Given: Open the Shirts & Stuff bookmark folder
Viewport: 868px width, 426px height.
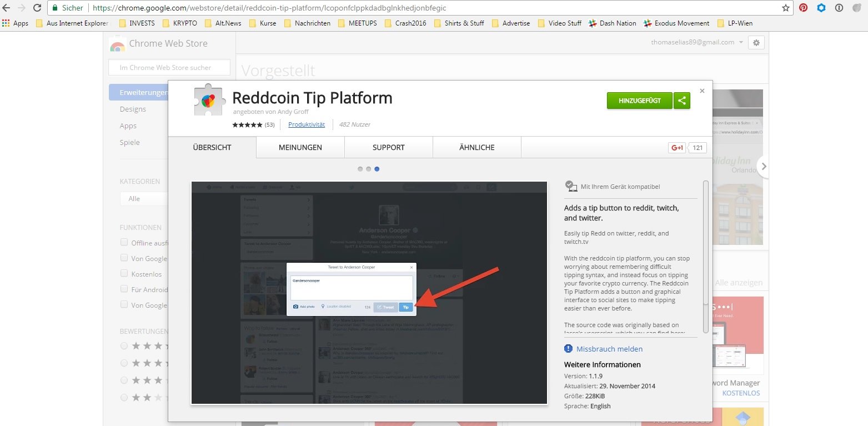Looking at the screenshot, I should pos(459,23).
